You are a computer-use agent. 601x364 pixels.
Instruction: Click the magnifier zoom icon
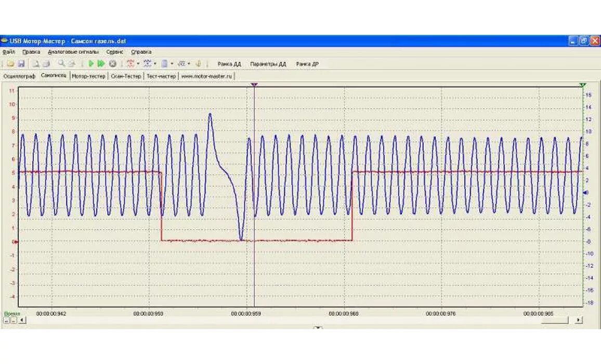click(61, 63)
